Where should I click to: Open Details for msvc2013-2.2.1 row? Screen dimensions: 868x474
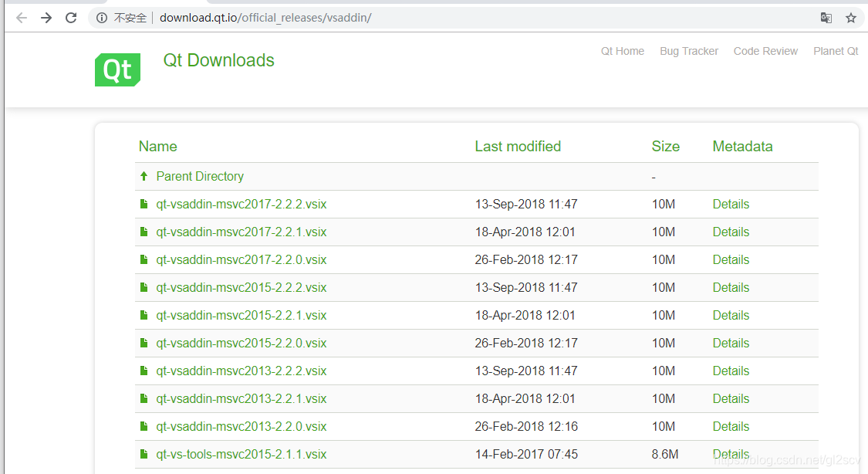click(x=731, y=398)
